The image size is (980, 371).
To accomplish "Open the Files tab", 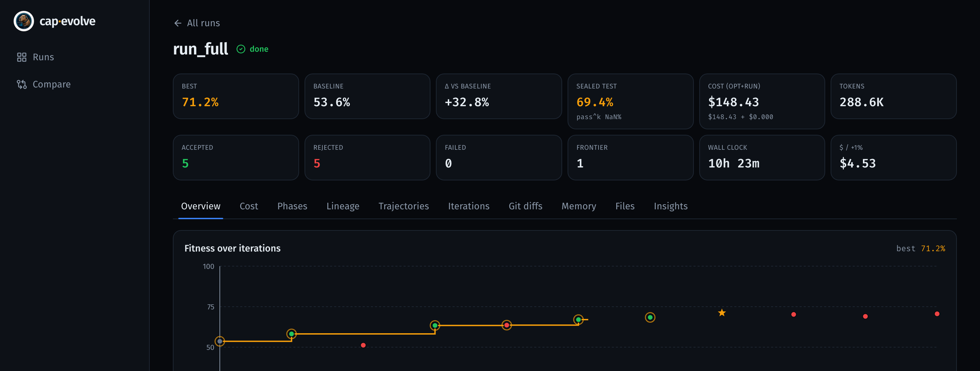I will pos(625,206).
